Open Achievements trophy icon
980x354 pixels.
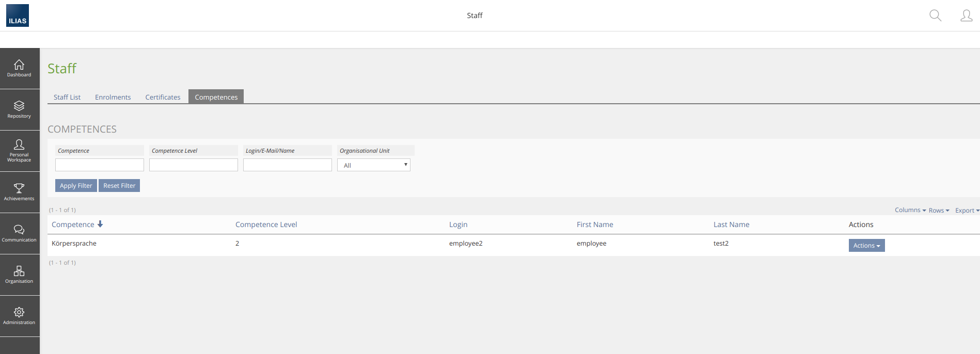click(x=19, y=192)
